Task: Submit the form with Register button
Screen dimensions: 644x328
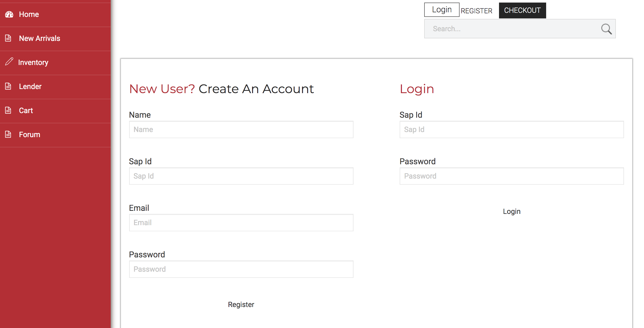Action: click(241, 304)
